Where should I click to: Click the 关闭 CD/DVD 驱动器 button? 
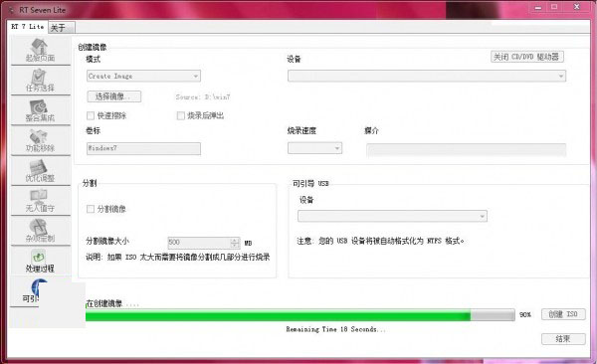[527, 57]
